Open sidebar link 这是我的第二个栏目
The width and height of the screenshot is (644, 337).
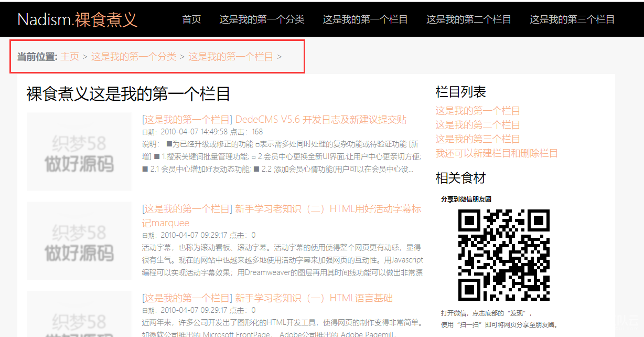[478, 125]
